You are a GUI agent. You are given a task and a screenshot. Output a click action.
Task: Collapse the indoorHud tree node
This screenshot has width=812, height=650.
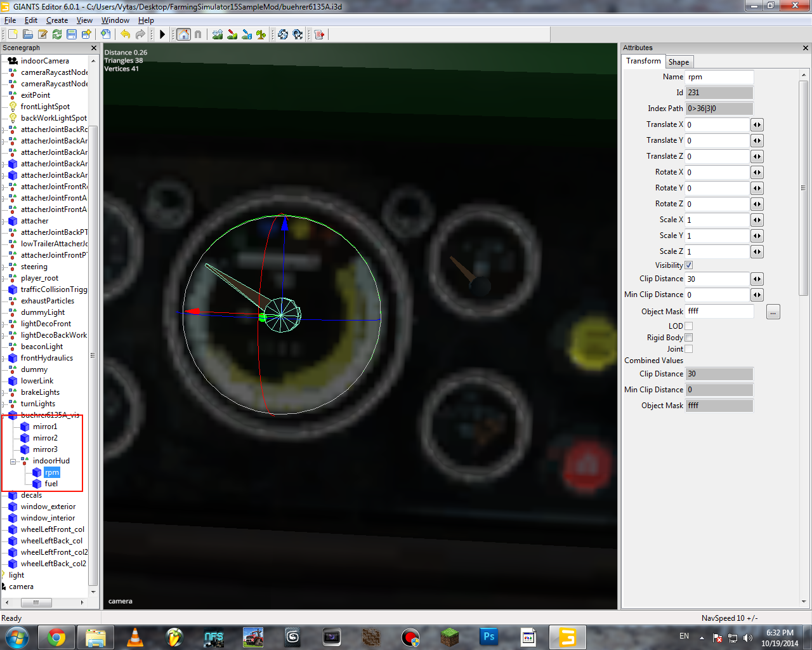[x=13, y=461]
